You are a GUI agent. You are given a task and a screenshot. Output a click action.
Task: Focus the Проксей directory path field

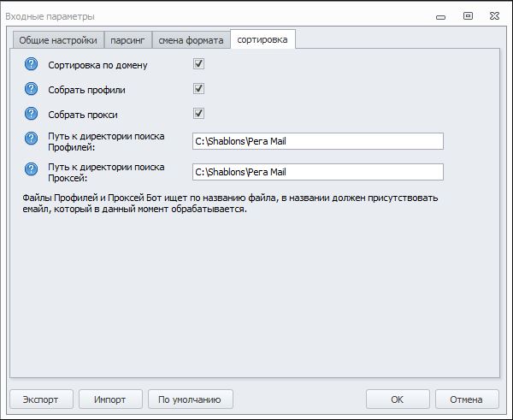318,172
